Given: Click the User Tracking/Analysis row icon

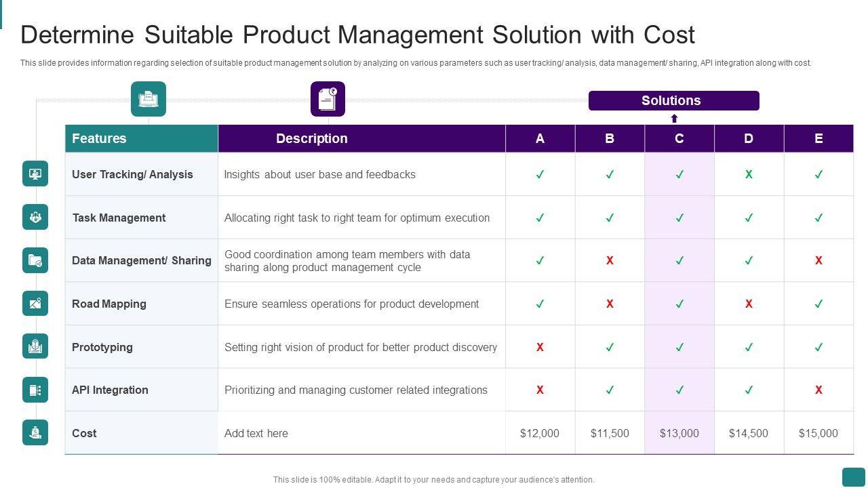Looking at the screenshot, I should [x=35, y=174].
